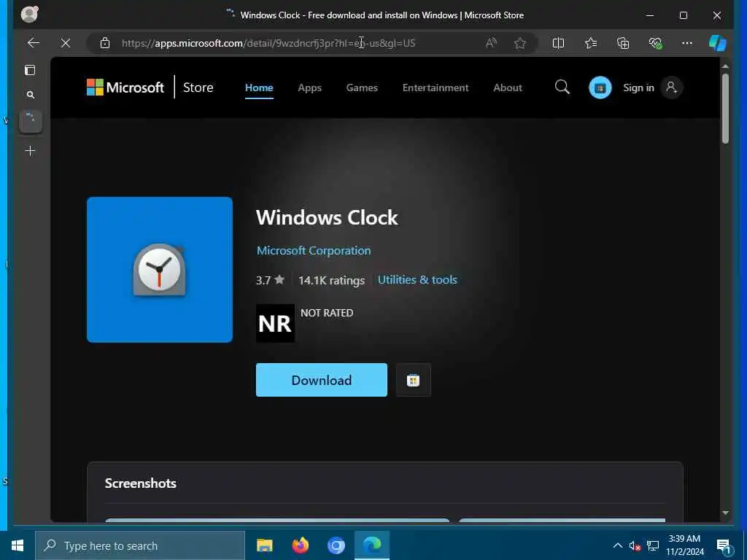This screenshot has width=747, height=560.
Task: Click the Screenshots section heading
Action: click(141, 483)
